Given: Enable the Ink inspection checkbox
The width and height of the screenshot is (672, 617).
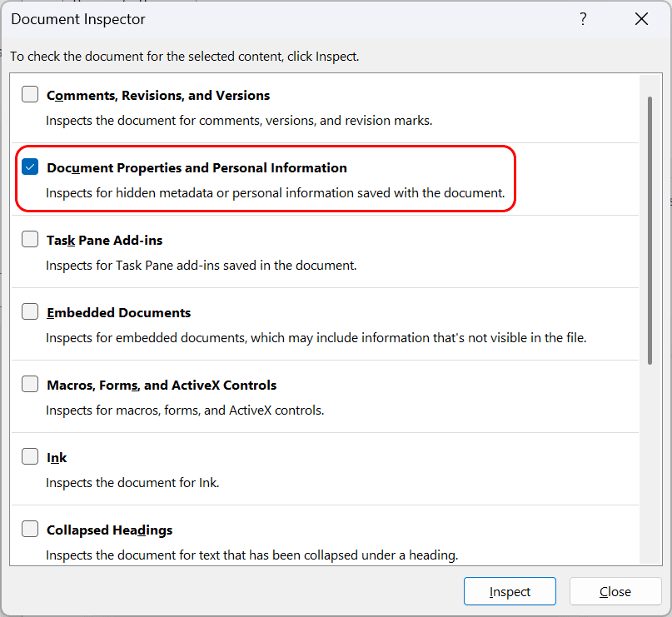Looking at the screenshot, I should 30,456.
